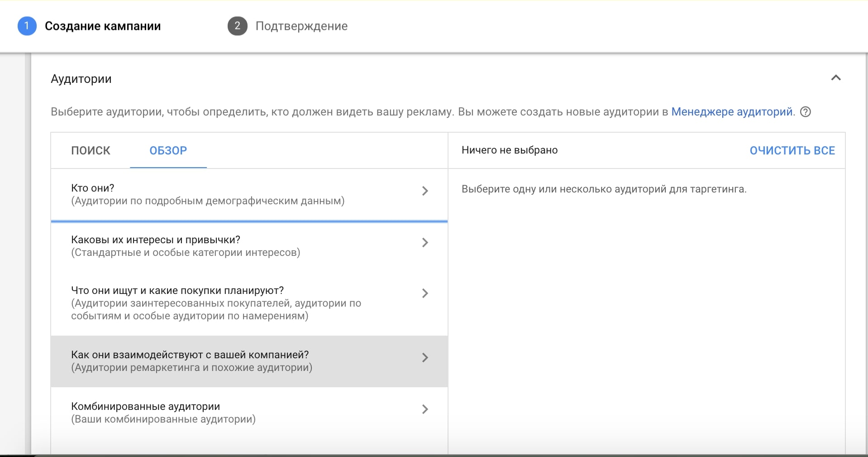
Task: Select the 'ОБЗОР' tab
Action: pyautogui.click(x=168, y=150)
